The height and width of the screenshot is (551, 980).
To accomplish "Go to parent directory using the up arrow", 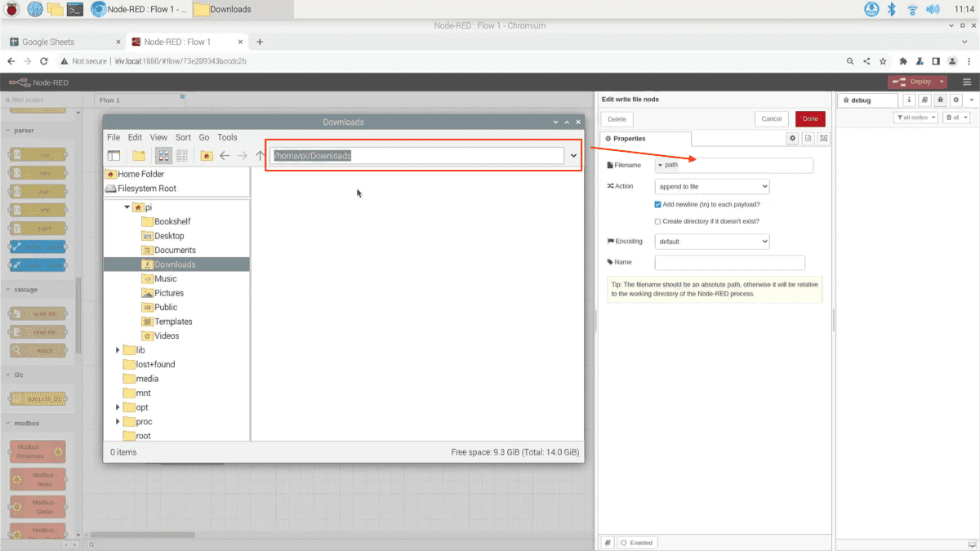I will point(261,155).
